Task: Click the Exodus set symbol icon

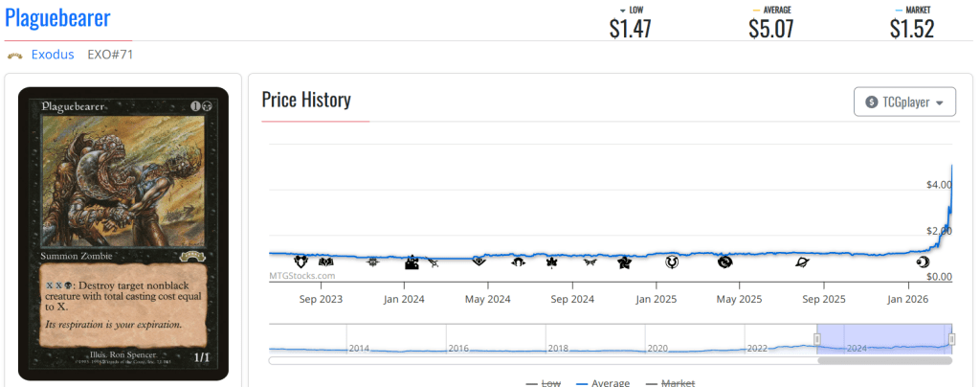Action: [x=14, y=55]
